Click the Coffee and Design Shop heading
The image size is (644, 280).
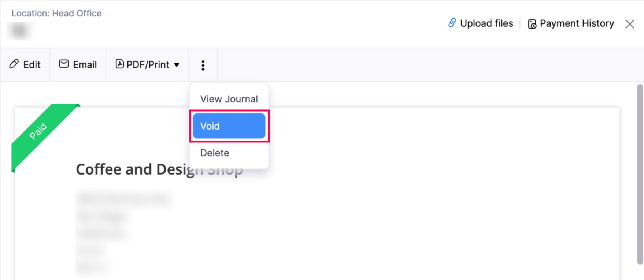[x=159, y=169]
